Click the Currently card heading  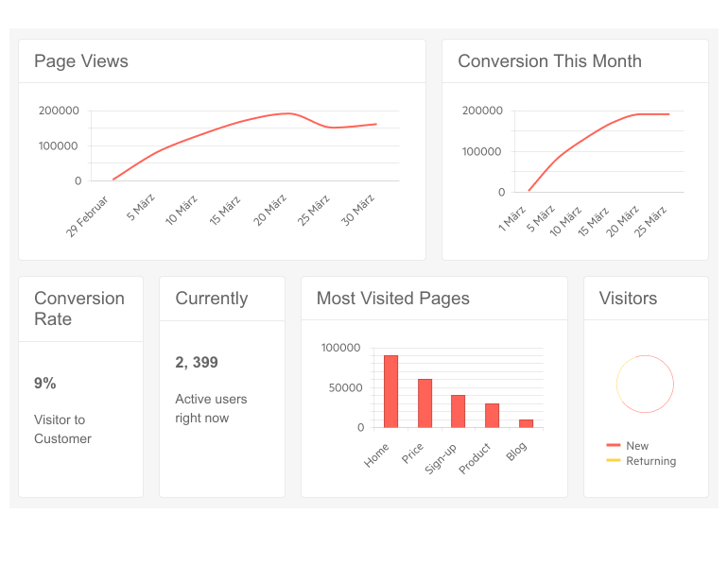pyautogui.click(x=212, y=299)
